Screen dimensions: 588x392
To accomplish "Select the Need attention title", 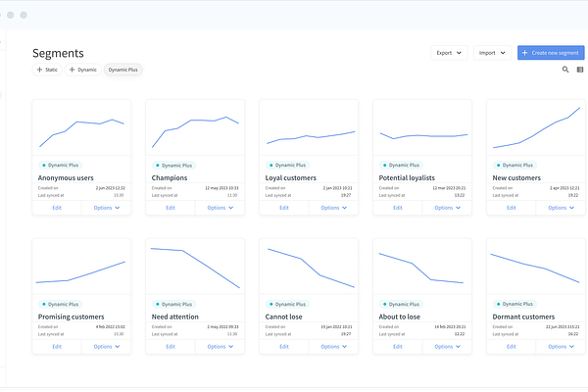I will [x=175, y=317].
